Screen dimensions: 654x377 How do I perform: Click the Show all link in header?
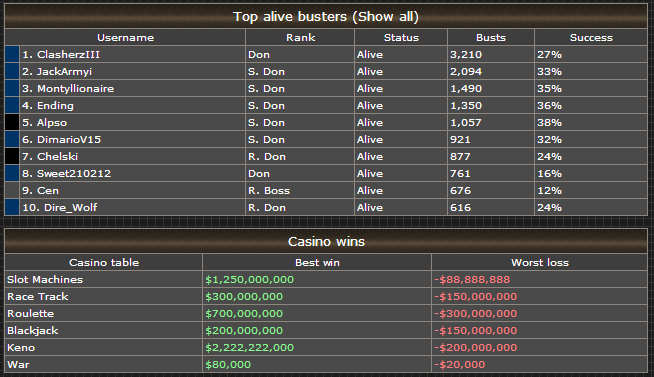click(386, 17)
